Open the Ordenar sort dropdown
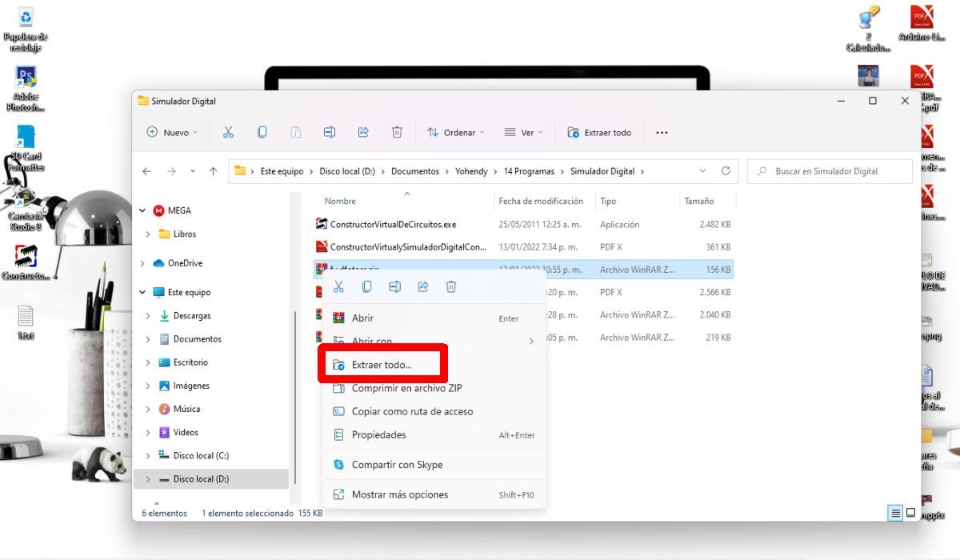960x560 pixels. click(x=456, y=133)
